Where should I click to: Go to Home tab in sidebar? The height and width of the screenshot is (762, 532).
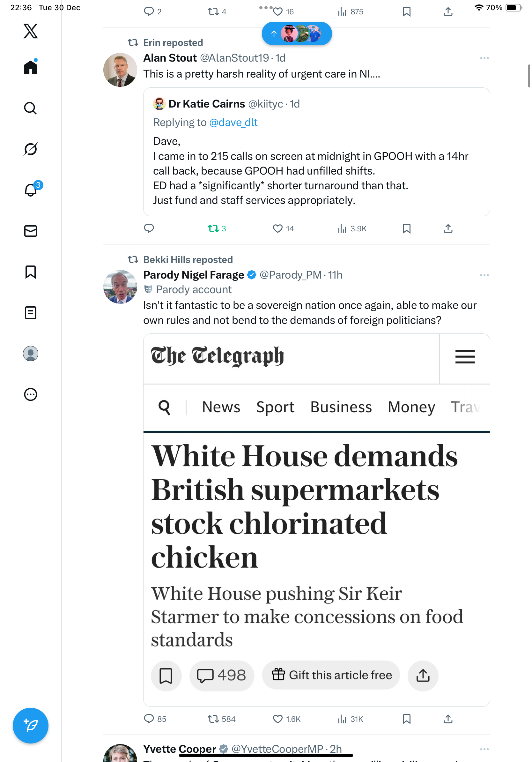pyautogui.click(x=31, y=67)
